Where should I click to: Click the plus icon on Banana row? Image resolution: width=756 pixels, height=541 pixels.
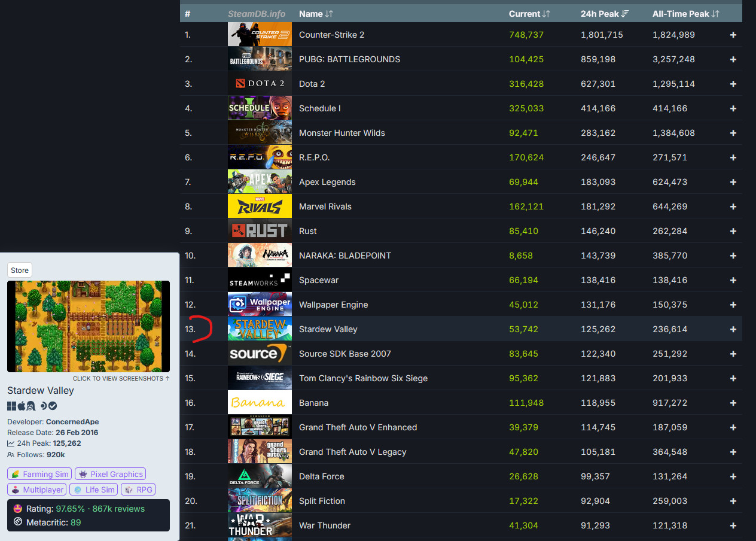click(x=733, y=403)
